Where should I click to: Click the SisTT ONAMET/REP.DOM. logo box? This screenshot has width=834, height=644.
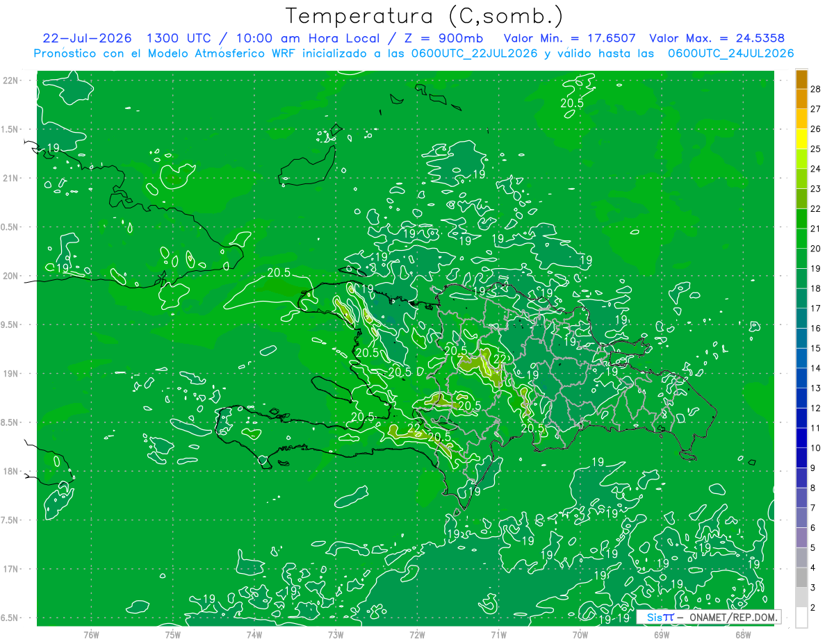click(709, 617)
